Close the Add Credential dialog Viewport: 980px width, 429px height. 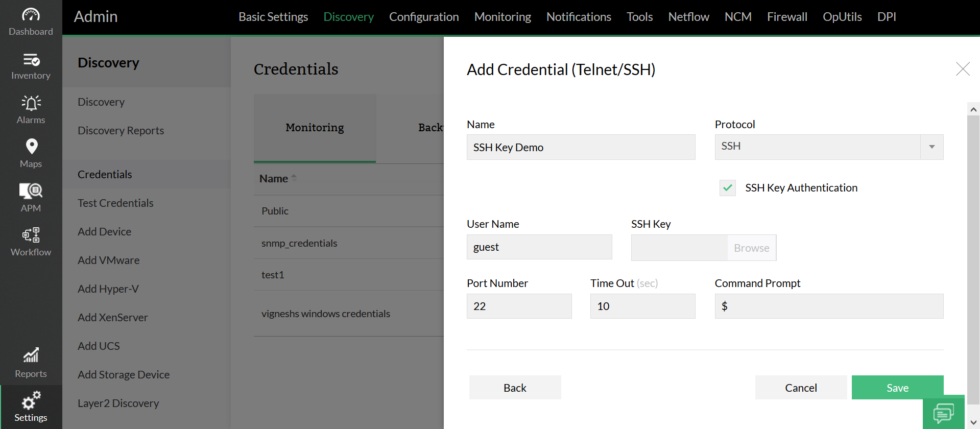pyautogui.click(x=963, y=69)
